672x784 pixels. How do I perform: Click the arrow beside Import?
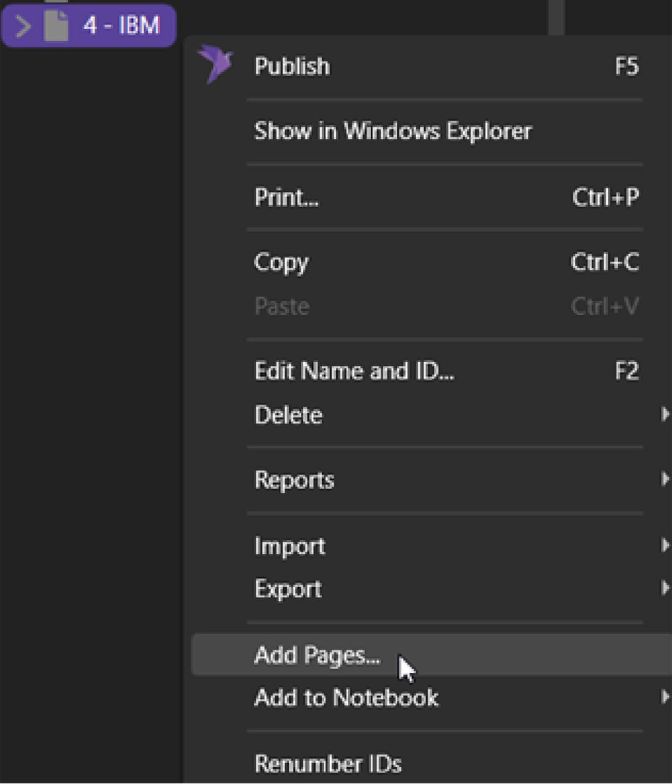coord(664,545)
